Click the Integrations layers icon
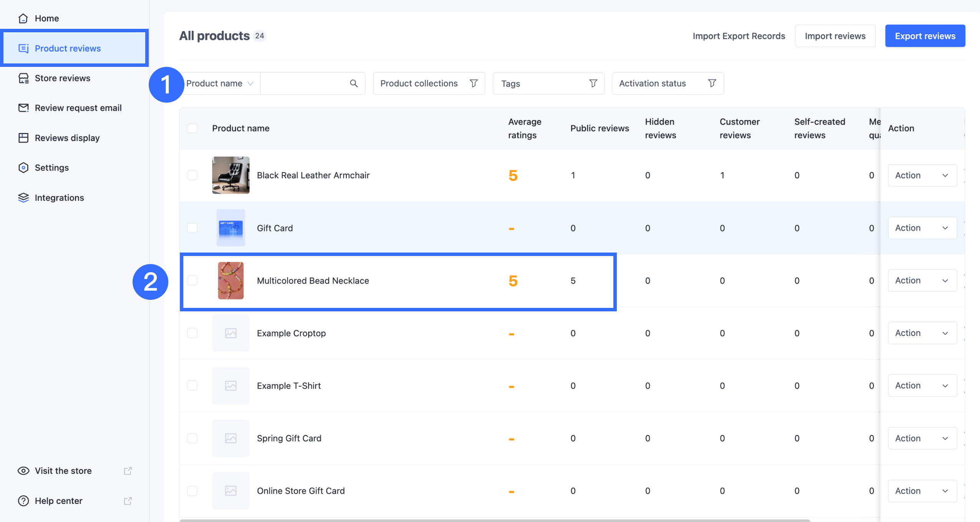 [x=23, y=198]
